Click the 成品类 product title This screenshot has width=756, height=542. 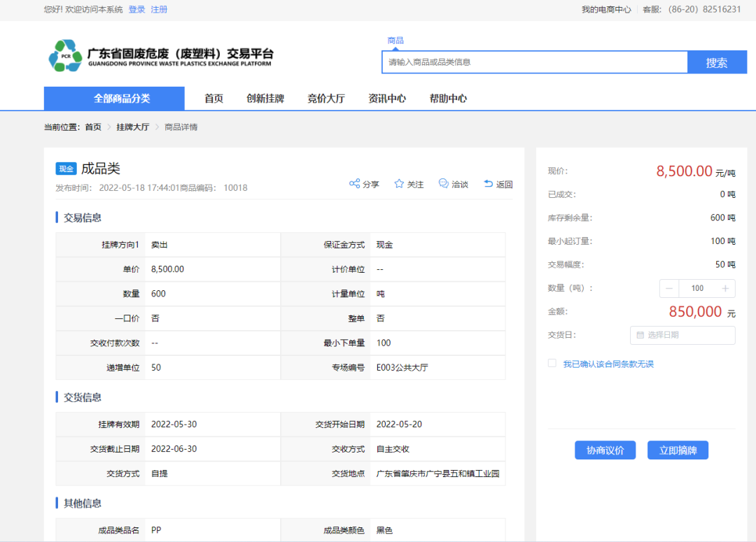[100, 169]
